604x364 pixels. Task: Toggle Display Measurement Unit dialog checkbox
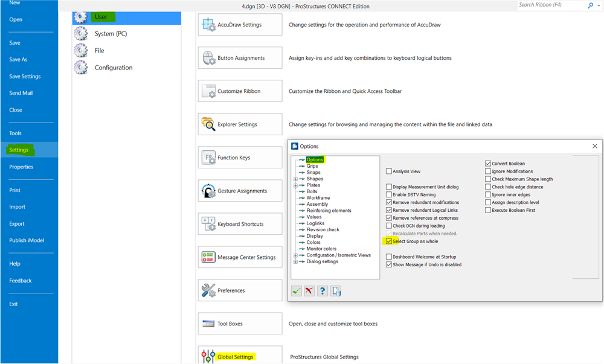pos(388,187)
